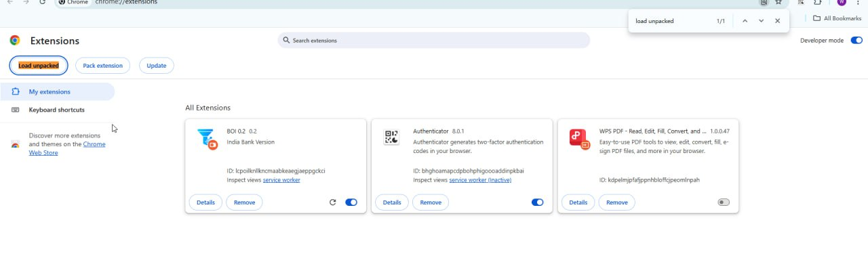Reload the BOI 0.2 extension

point(332,202)
